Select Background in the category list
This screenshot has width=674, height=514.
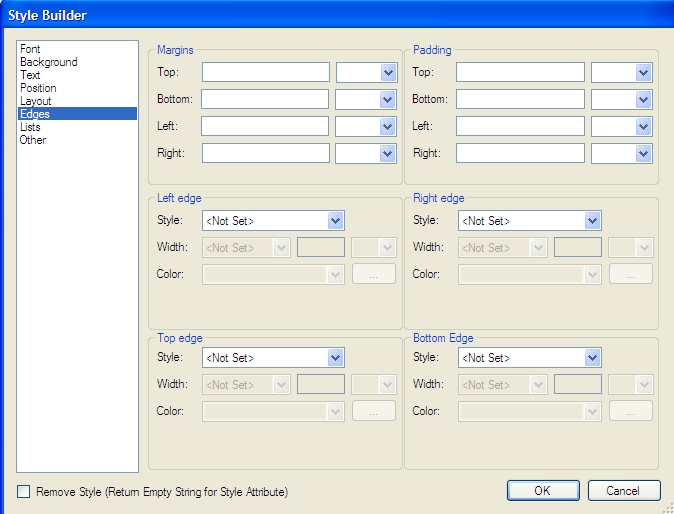[48, 62]
